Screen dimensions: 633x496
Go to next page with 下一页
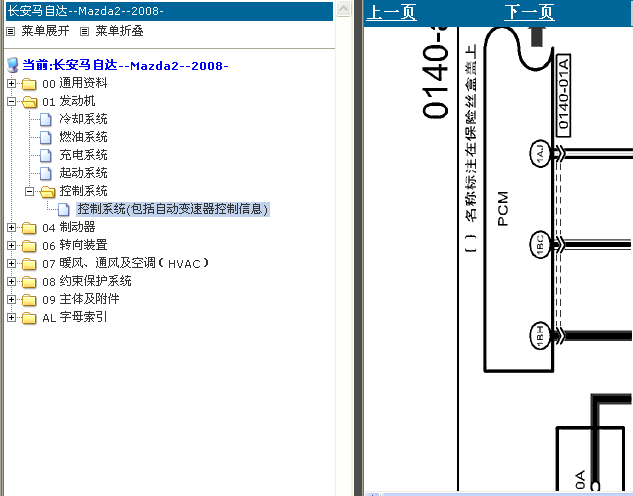coord(529,12)
